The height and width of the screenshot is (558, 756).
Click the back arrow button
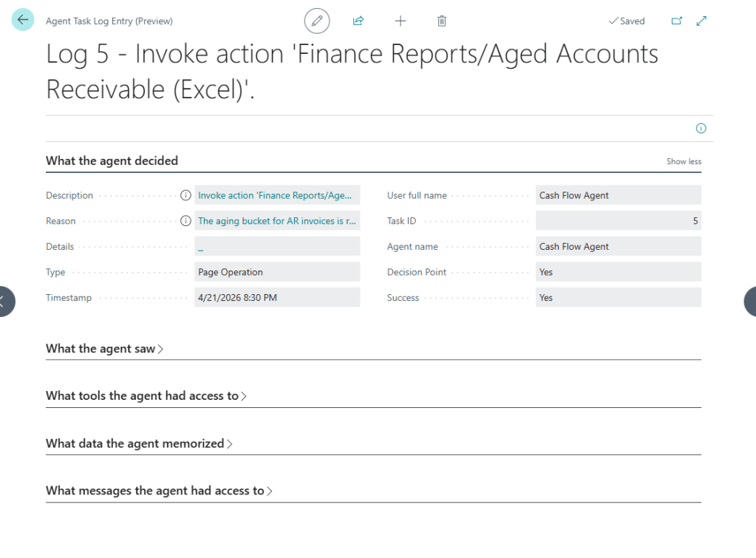(x=23, y=21)
